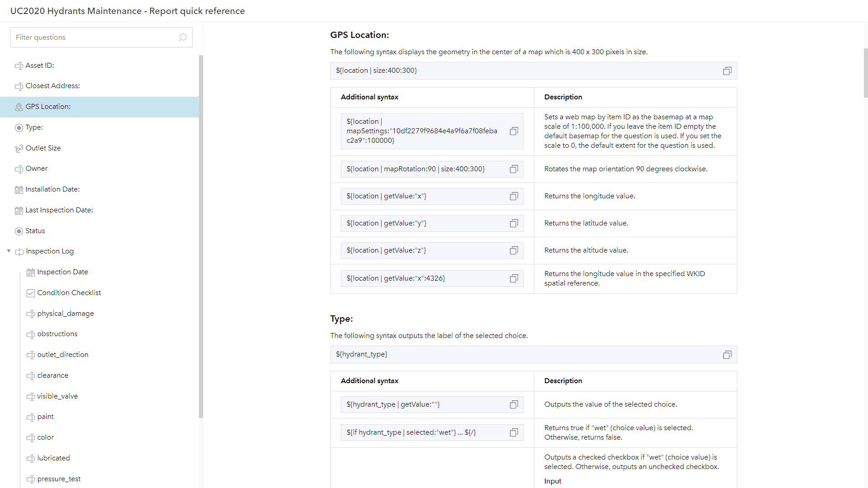Select the Outlet Size question
The image size is (868, 488).
[x=99, y=148]
